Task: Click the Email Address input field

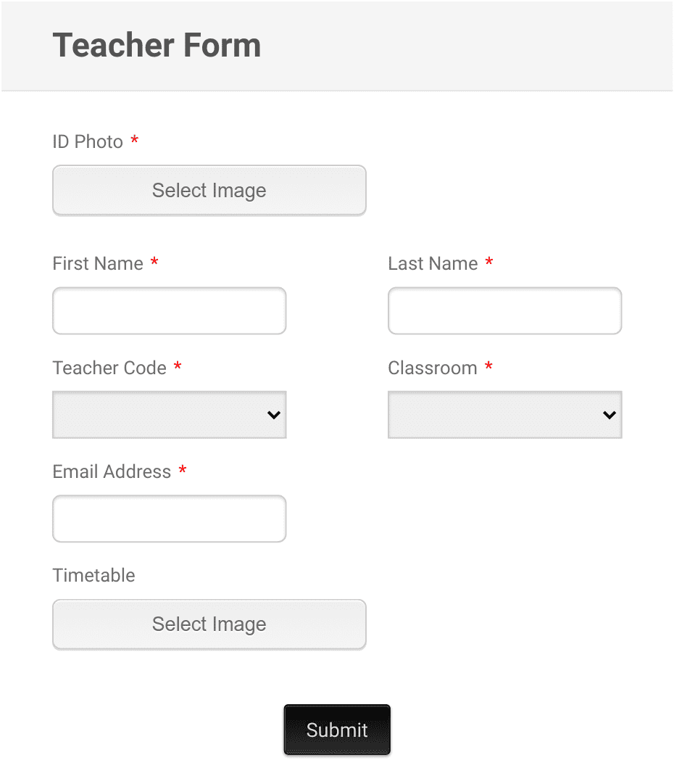Action: (x=169, y=519)
